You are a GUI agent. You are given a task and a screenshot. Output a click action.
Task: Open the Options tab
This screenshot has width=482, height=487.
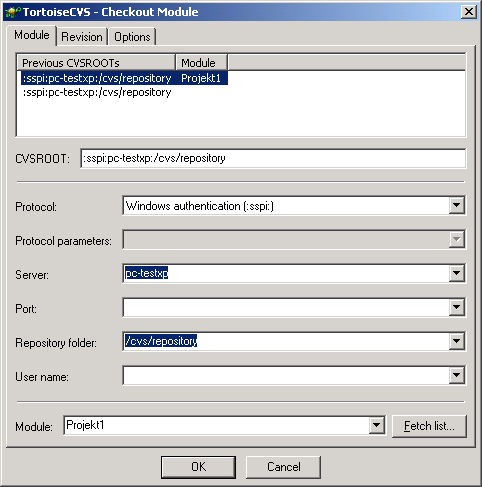click(x=132, y=37)
